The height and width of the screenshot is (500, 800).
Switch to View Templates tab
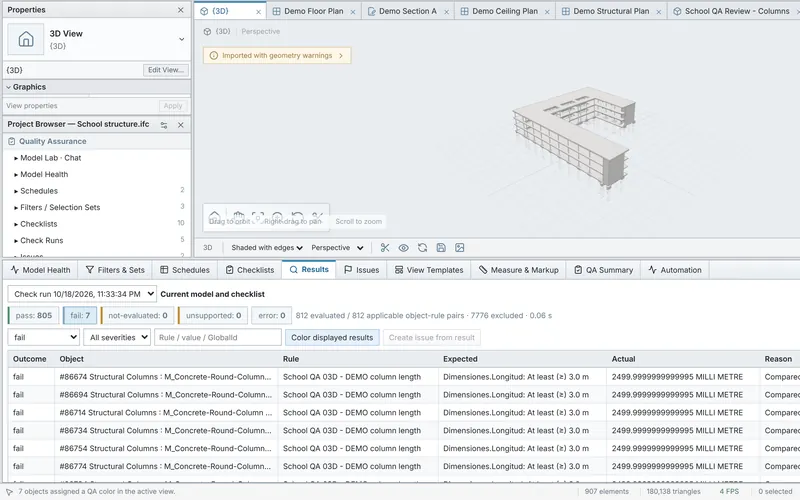(x=429, y=270)
